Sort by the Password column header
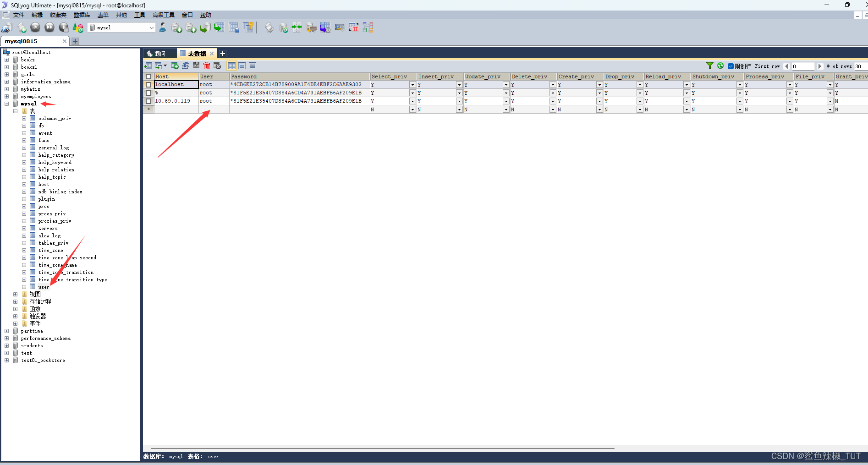Screen dimensions: 868x465 [x=300, y=77]
